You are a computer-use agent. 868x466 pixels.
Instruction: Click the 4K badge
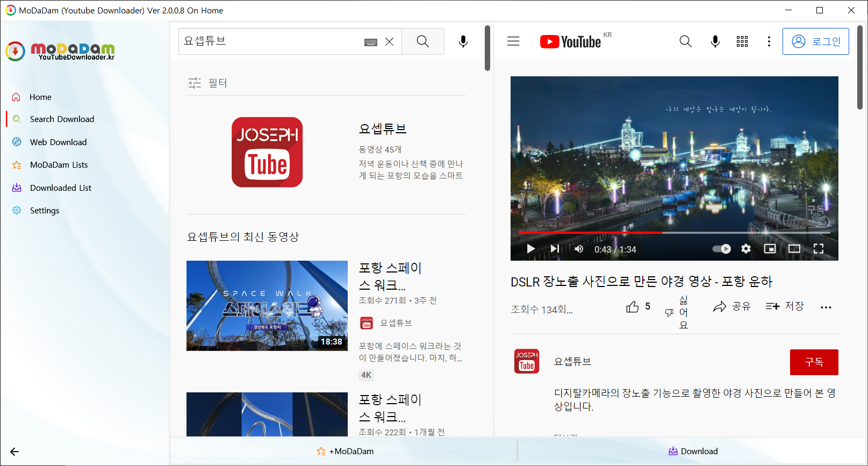366,375
